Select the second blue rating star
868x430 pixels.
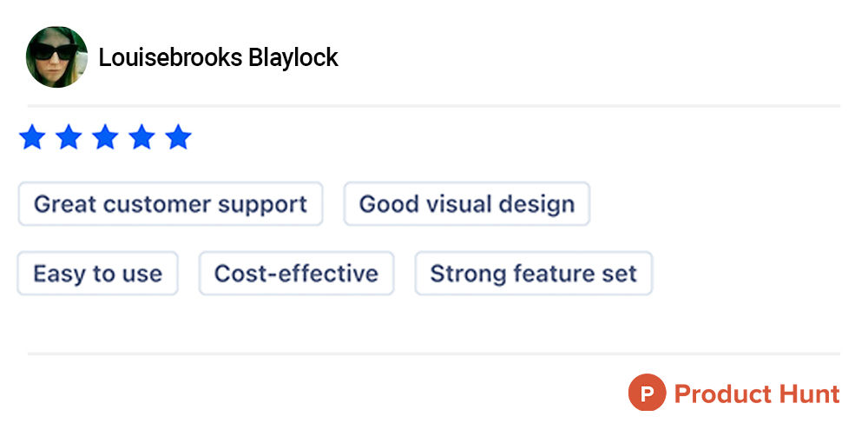[69, 137]
